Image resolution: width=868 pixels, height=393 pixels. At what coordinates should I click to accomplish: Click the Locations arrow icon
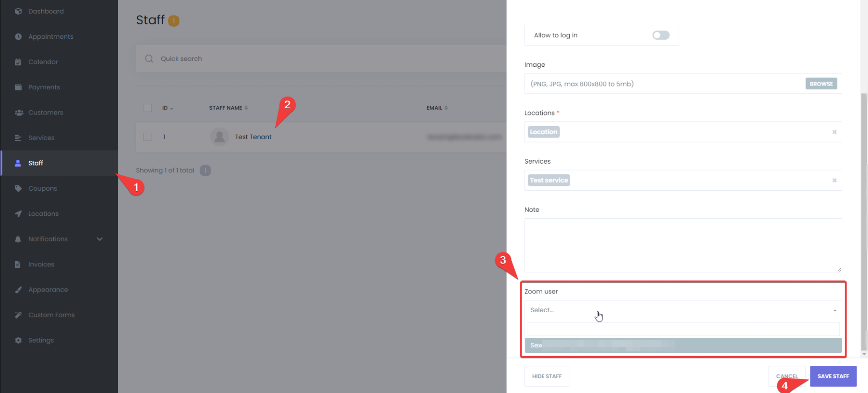pos(18,214)
